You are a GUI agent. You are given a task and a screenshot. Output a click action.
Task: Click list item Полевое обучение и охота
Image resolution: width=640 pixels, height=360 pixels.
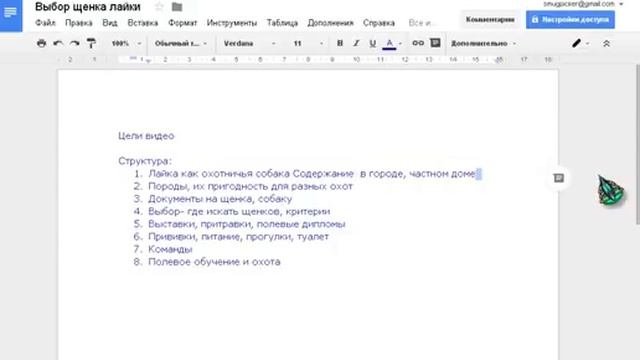(214, 262)
